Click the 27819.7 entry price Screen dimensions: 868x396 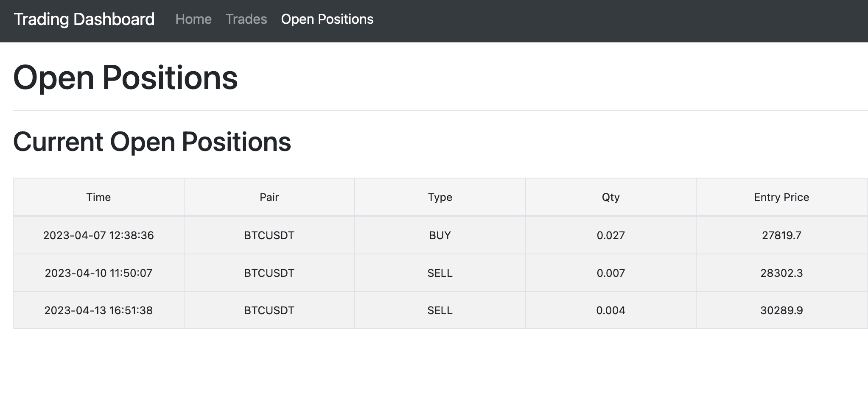tap(781, 235)
